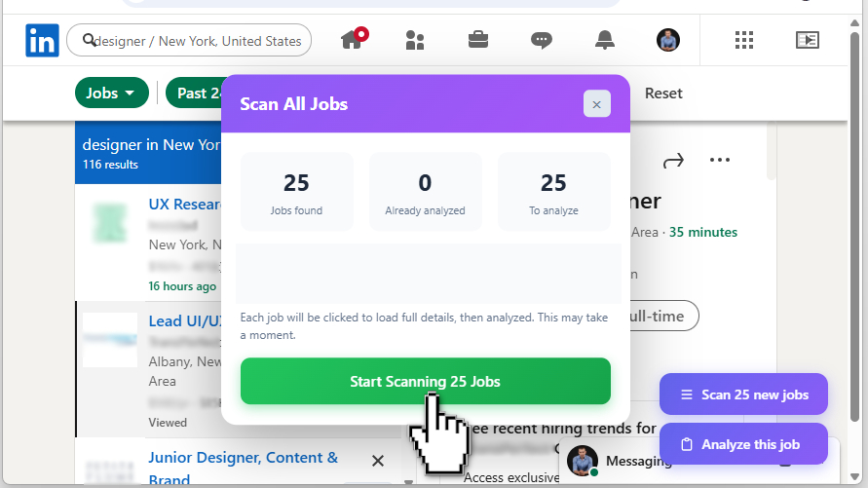Click Reset filters link
Screen dimensions: 868x488
pos(663,94)
